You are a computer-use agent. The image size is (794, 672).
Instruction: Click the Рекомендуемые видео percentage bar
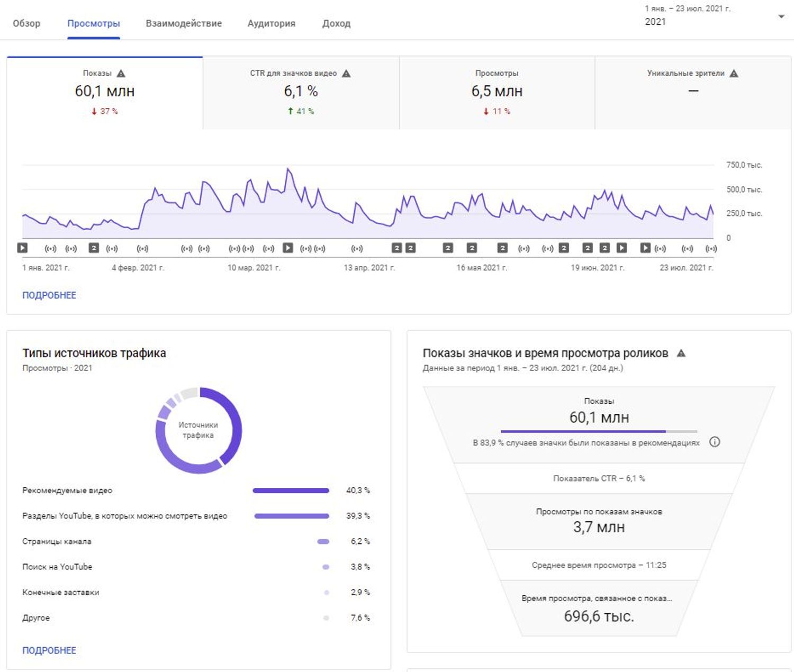(291, 491)
